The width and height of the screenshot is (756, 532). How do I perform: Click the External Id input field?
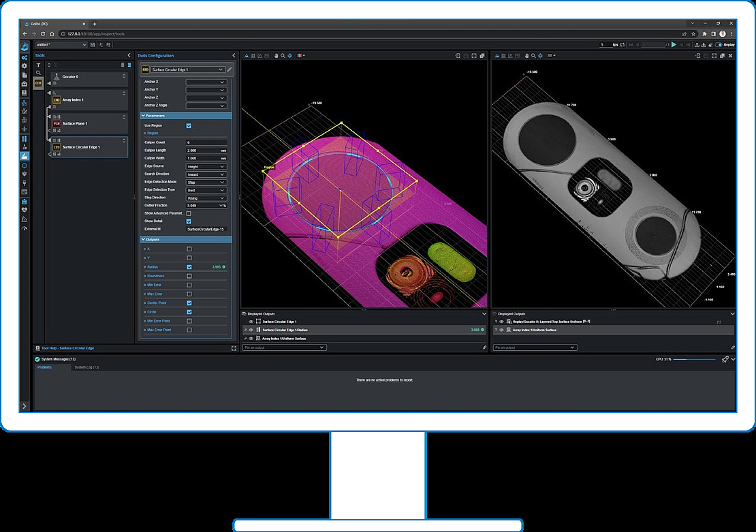coord(206,230)
